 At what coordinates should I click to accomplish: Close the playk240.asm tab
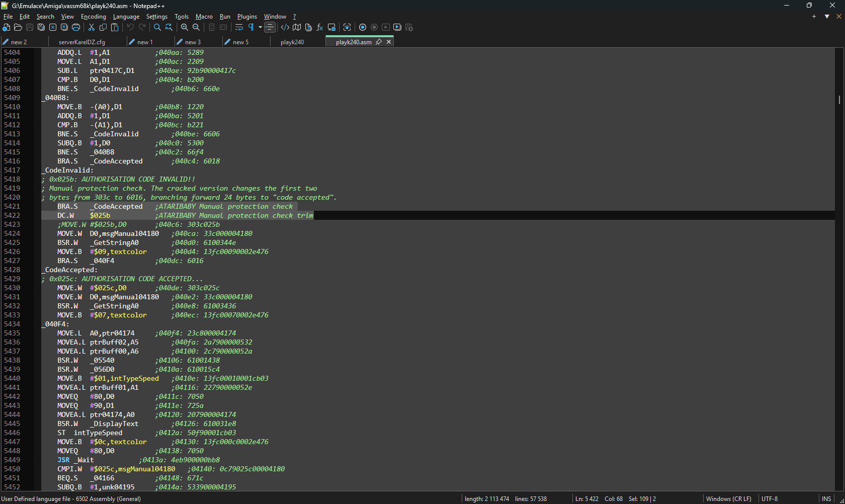tap(389, 42)
